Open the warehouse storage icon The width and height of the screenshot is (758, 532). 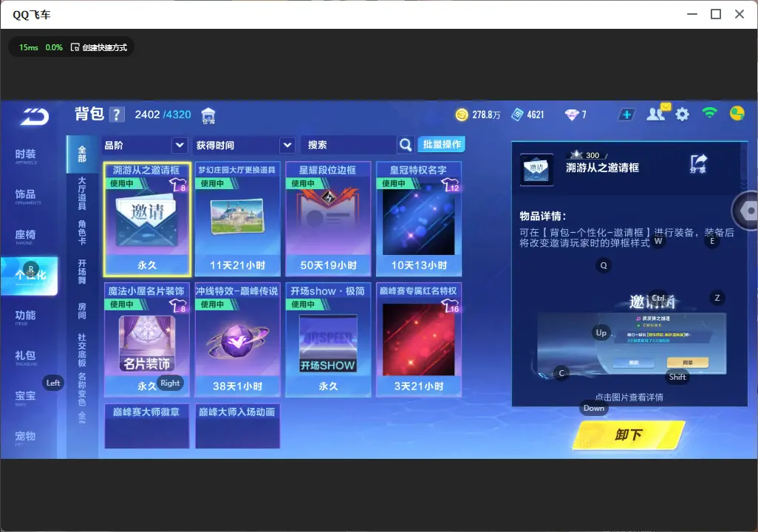point(208,115)
